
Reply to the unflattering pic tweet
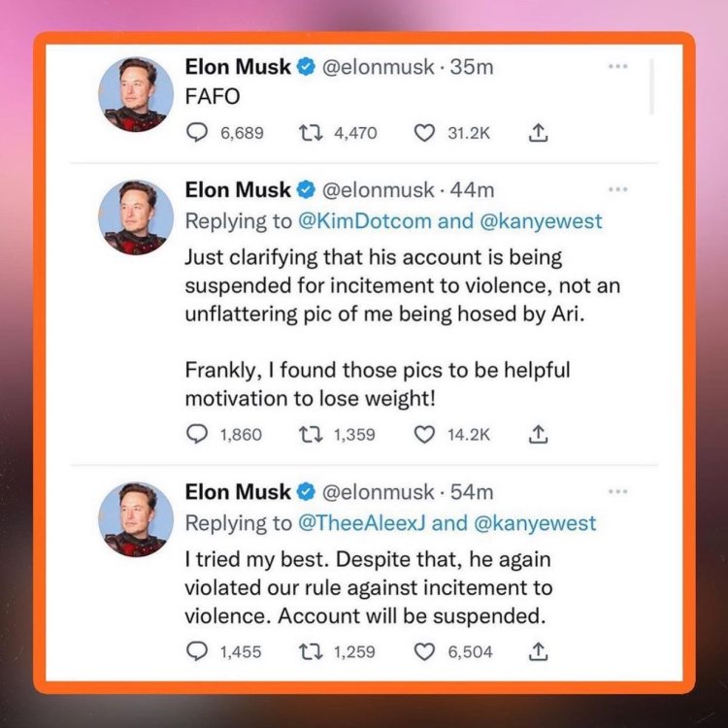pos(194,435)
